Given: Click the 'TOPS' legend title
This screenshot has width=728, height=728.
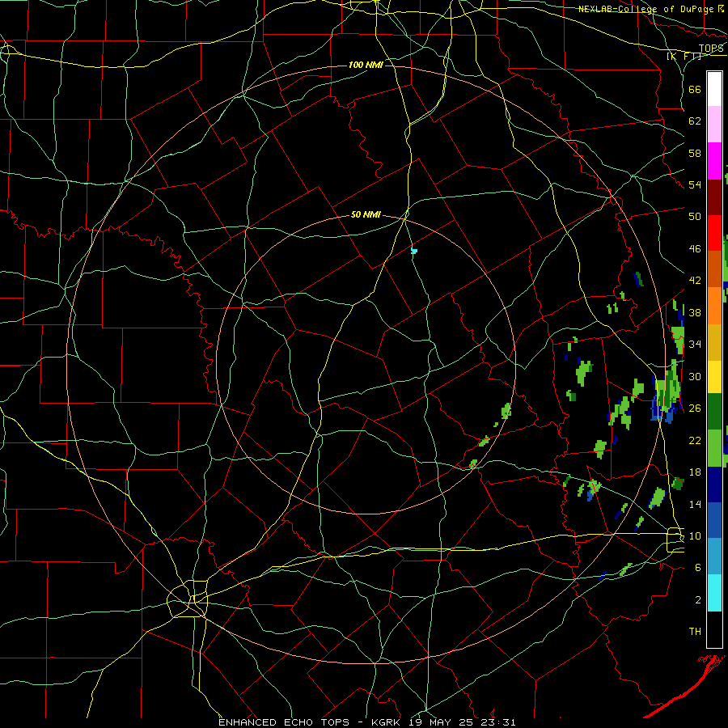Looking at the screenshot, I should tap(711, 49).
